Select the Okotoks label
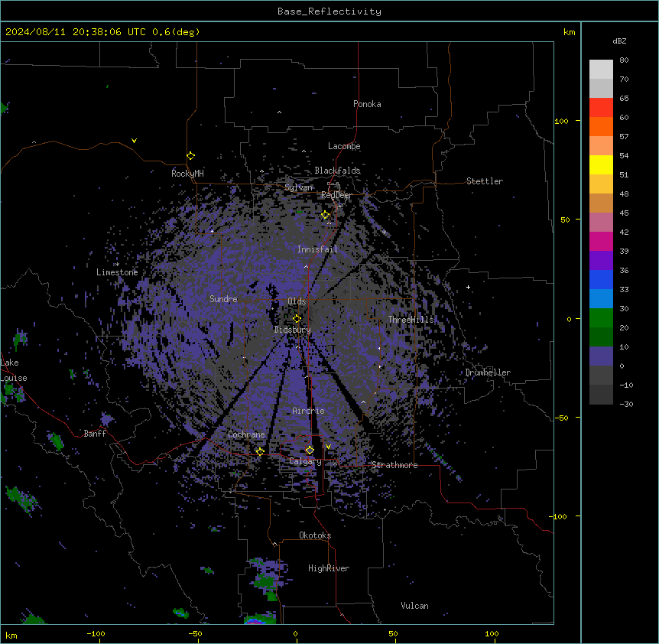This screenshot has width=659, height=644. pyautogui.click(x=315, y=535)
